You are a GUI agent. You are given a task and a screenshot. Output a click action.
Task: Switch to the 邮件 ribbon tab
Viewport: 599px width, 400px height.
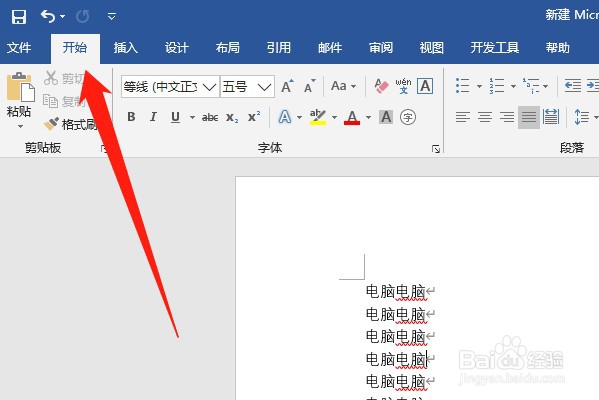[x=330, y=48]
